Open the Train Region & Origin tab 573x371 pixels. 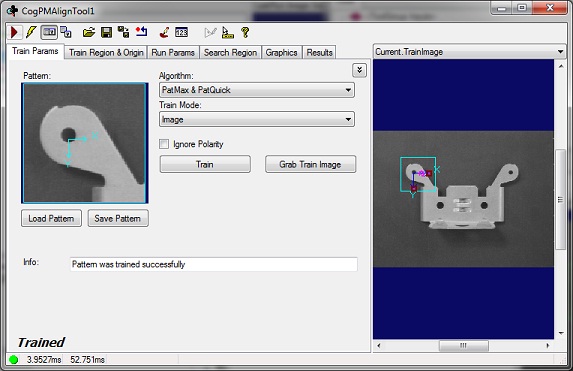[106, 53]
